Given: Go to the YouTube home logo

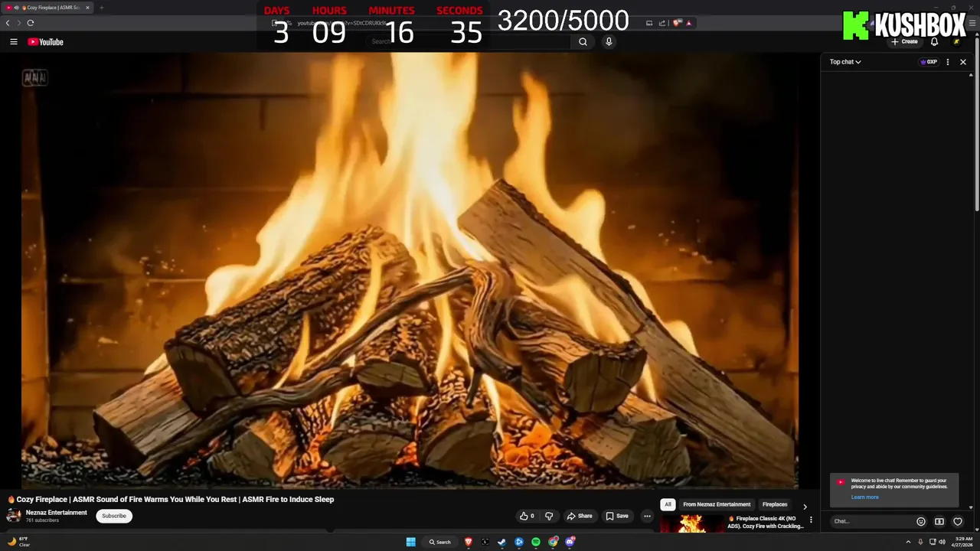Looking at the screenshot, I should coord(45,42).
